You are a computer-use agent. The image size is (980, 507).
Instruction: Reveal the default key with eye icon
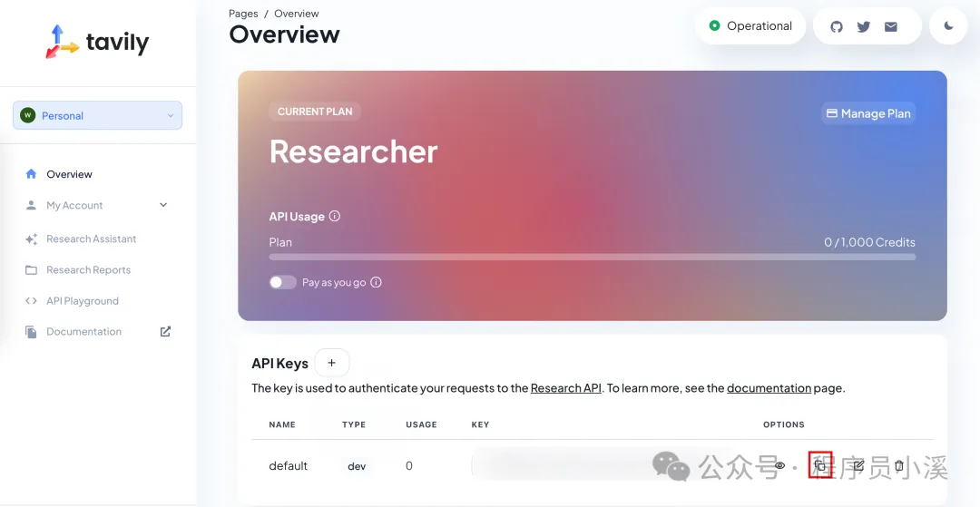(779, 465)
